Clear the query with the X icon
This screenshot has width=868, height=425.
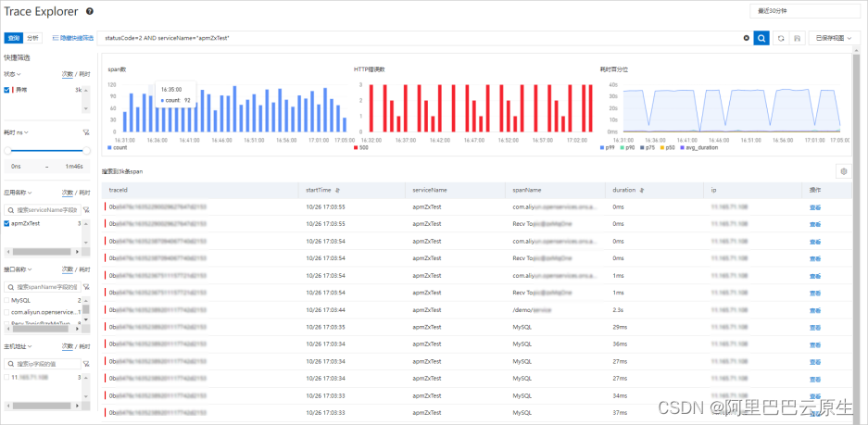pos(747,38)
